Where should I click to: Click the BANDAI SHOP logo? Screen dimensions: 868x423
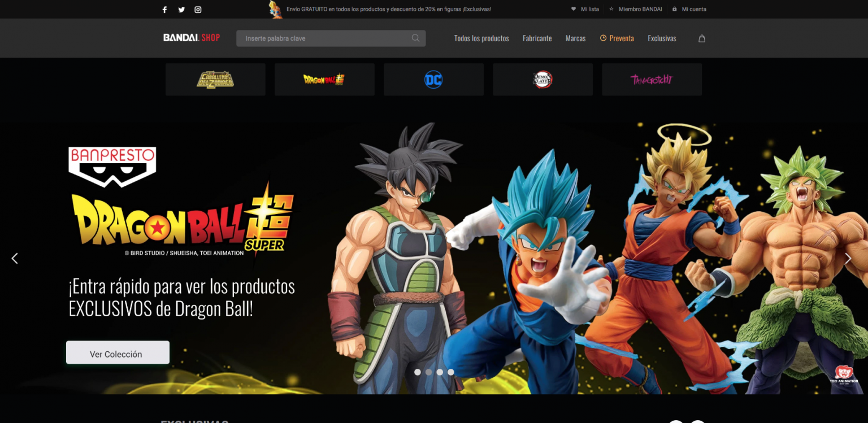(192, 38)
